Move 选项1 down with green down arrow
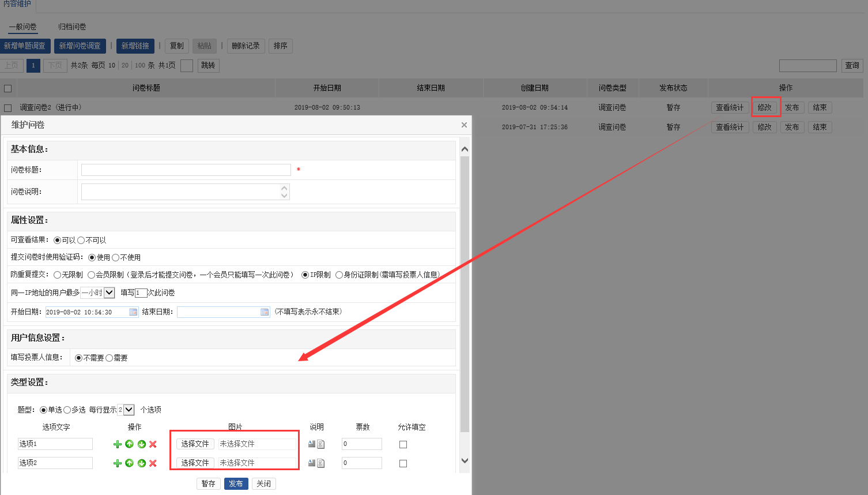Screen dimensions: 868x495 [141, 444]
